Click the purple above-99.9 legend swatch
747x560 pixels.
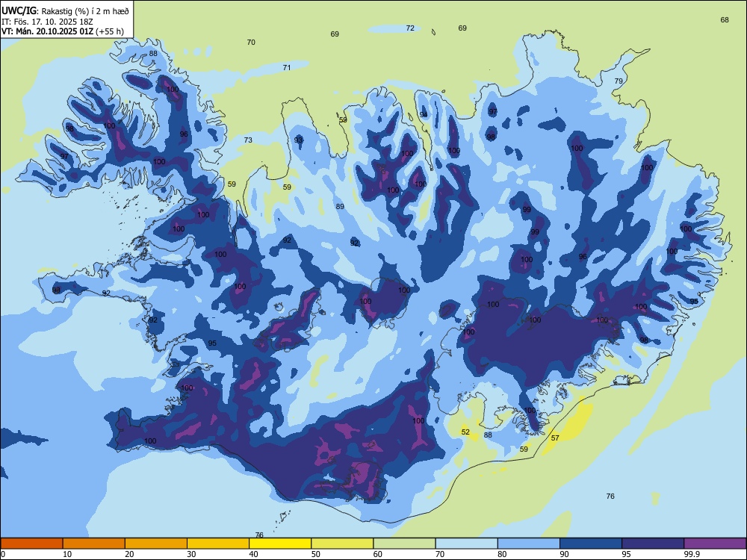(715, 544)
